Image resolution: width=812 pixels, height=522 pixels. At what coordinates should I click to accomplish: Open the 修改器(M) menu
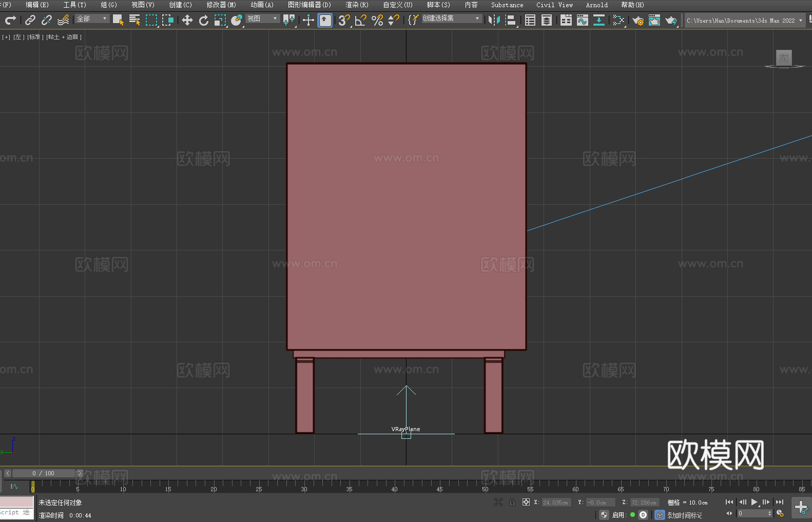pos(221,5)
